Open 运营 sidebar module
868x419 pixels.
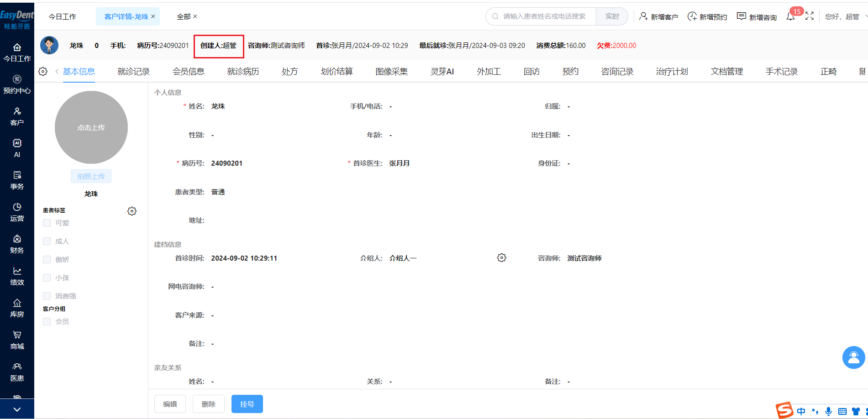[x=17, y=212]
